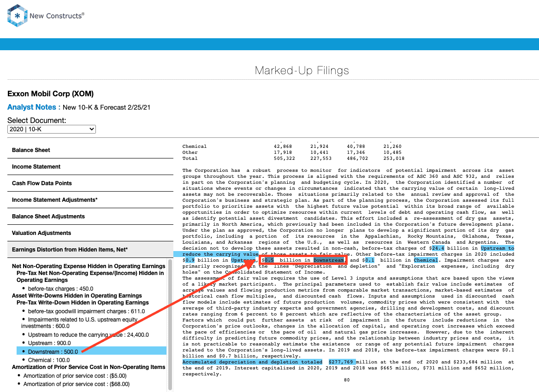Click the 486,702 total value

tap(357, 158)
